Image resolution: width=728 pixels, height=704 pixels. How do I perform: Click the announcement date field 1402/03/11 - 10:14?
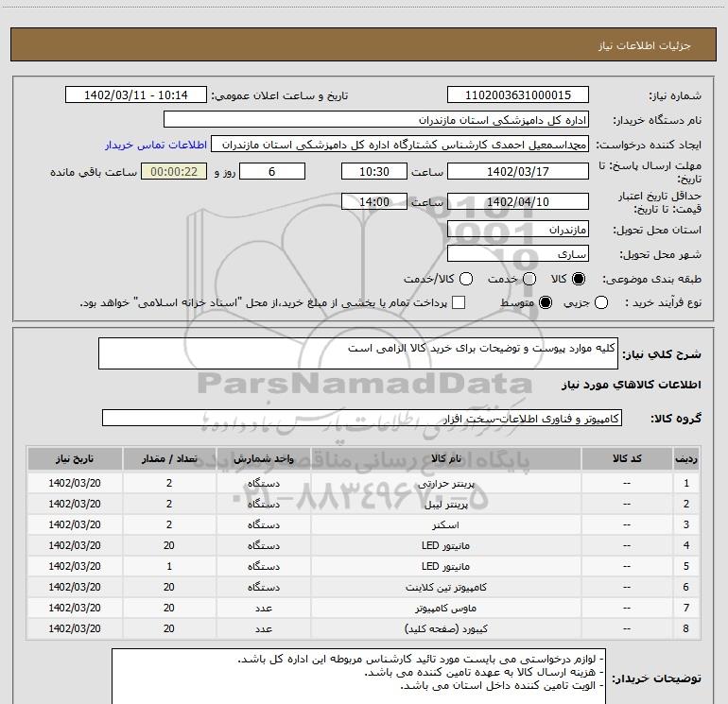pyautogui.click(x=136, y=95)
